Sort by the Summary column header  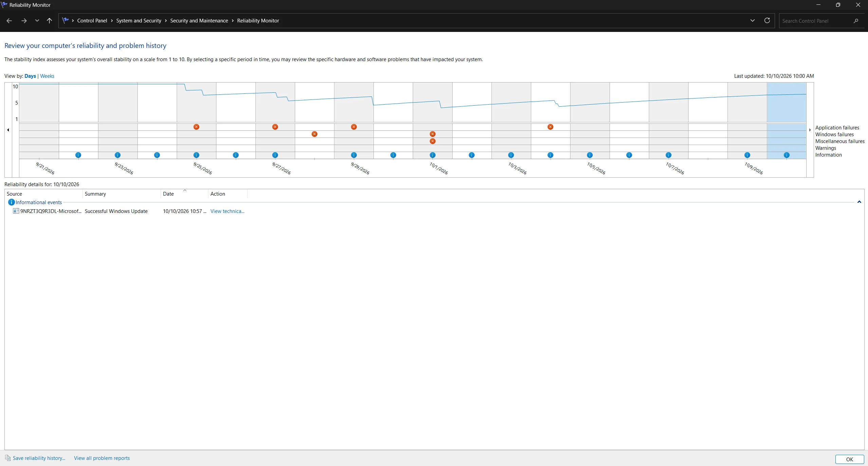pos(122,194)
